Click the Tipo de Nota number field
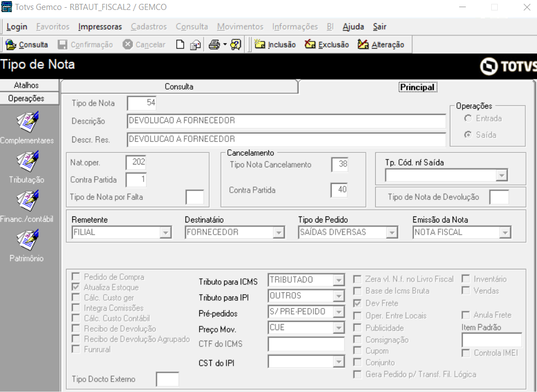This screenshot has width=537, height=392. coord(142,103)
